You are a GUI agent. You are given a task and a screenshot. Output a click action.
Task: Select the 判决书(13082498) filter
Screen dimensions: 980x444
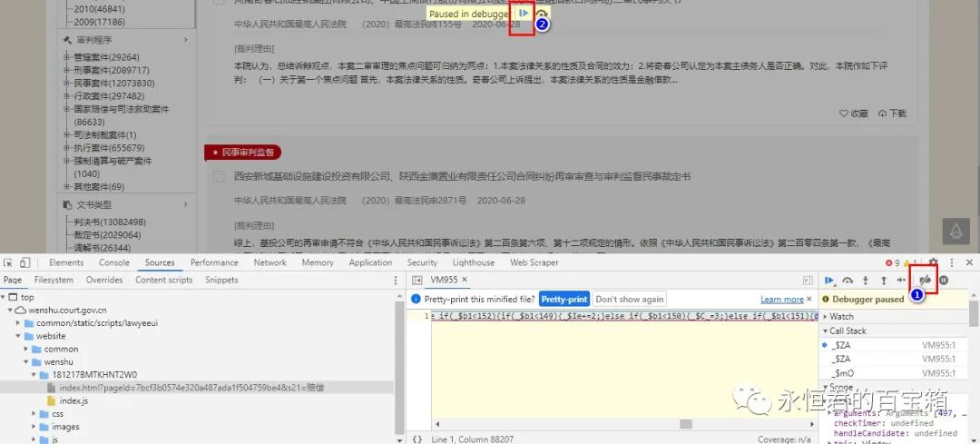point(110,222)
